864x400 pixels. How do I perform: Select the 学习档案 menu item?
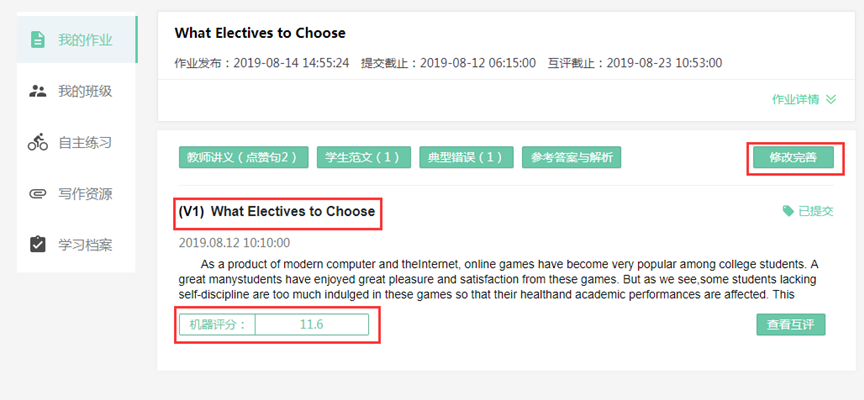(x=84, y=244)
